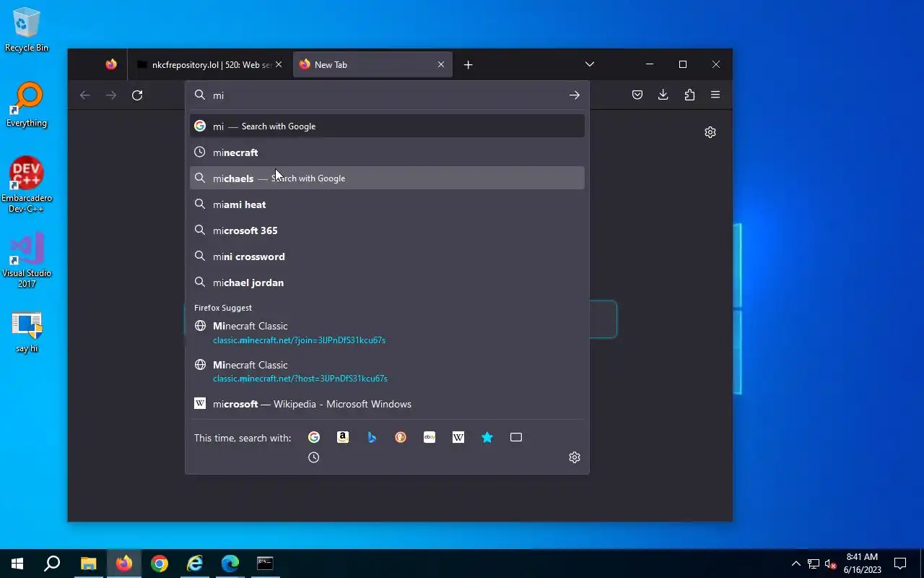Choose the microsoft 365 suggestion
The width and height of the screenshot is (924, 578).
click(387, 230)
